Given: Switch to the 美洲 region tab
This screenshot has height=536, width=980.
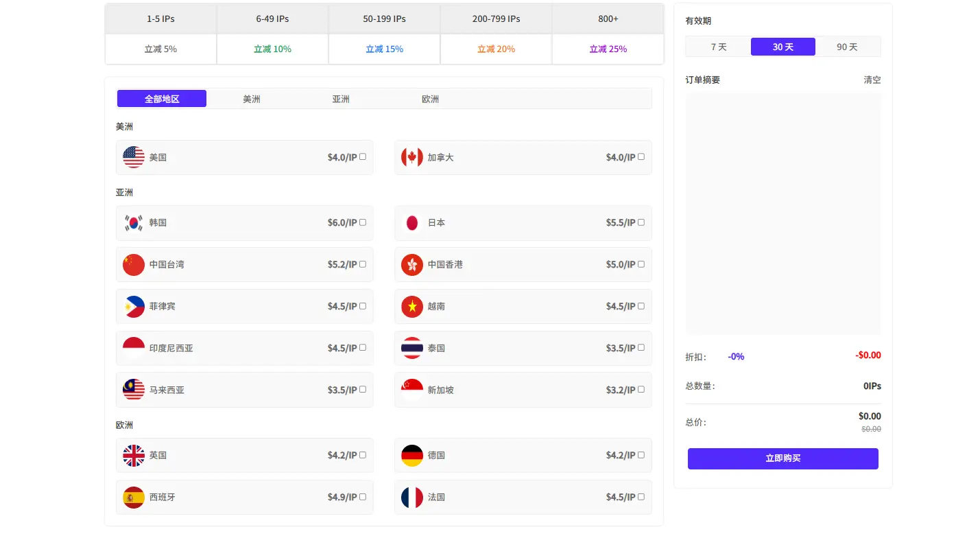Looking at the screenshot, I should (252, 99).
